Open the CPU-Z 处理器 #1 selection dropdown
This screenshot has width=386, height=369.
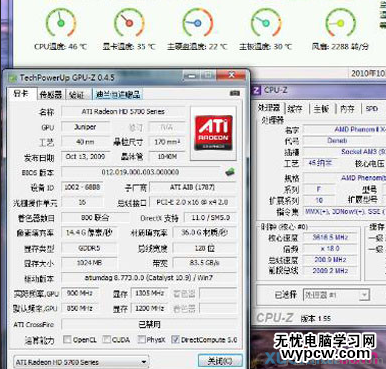click(336, 295)
